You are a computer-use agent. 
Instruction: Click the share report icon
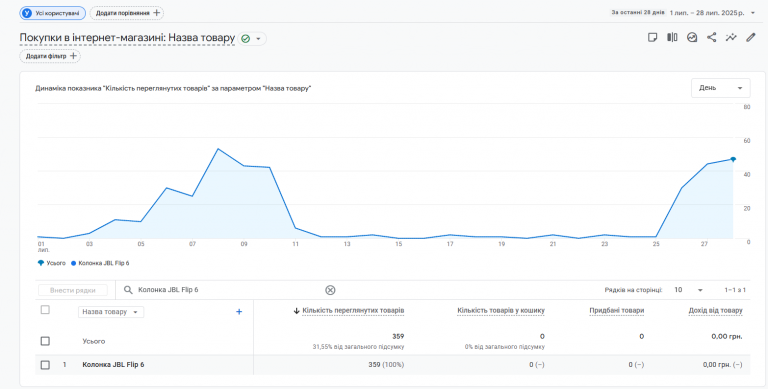pyautogui.click(x=711, y=38)
